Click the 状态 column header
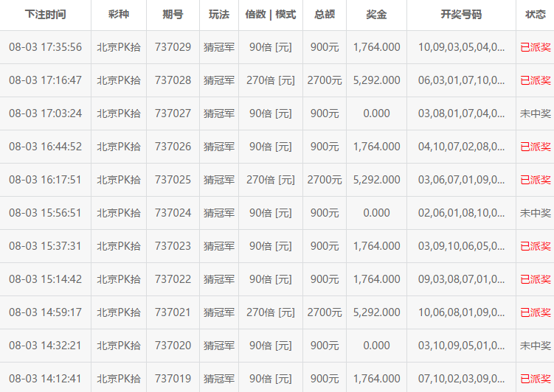The image size is (554, 392). pyautogui.click(x=536, y=15)
